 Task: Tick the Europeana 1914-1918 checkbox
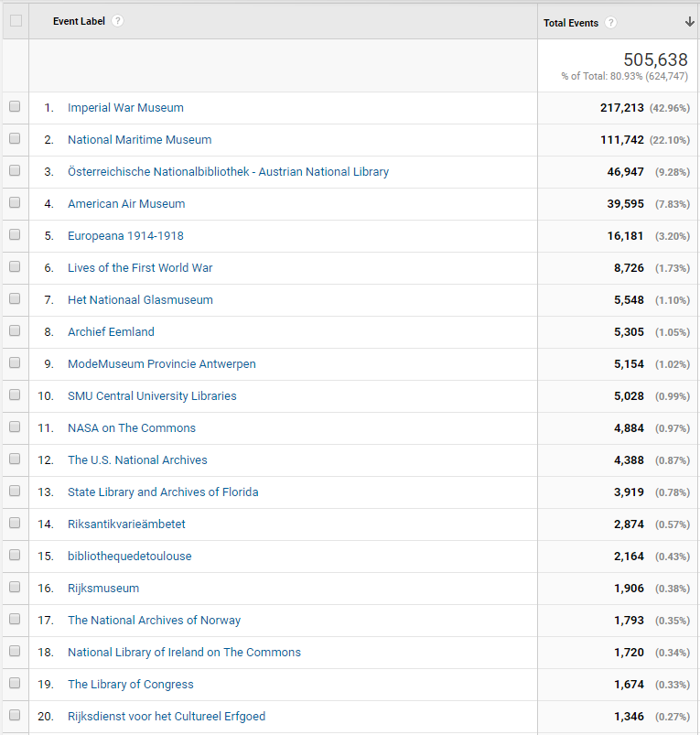(x=15, y=234)
